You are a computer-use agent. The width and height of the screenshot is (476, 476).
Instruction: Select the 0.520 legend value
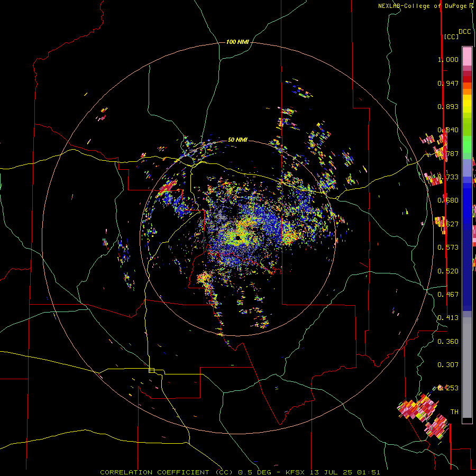(x=448, y=271)
